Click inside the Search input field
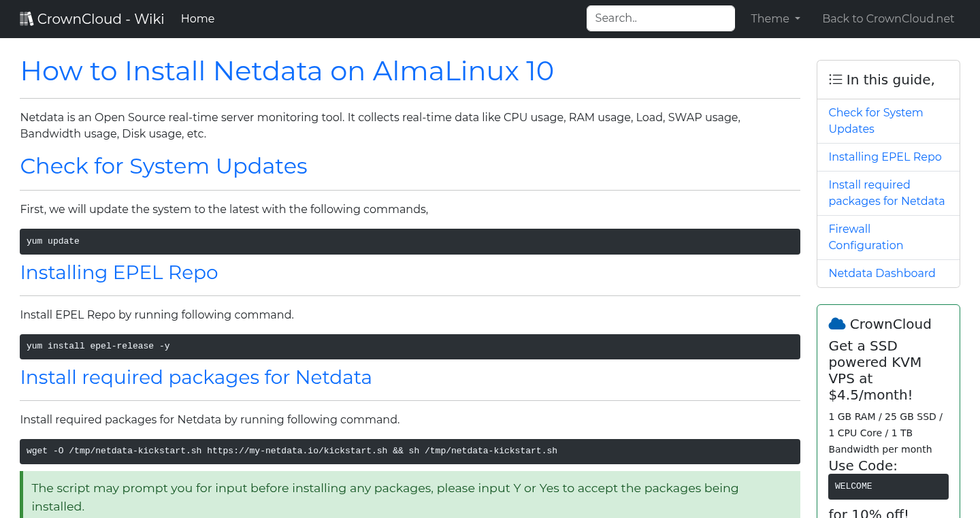This screenshot has width=980, height=518. click(659, 18)
